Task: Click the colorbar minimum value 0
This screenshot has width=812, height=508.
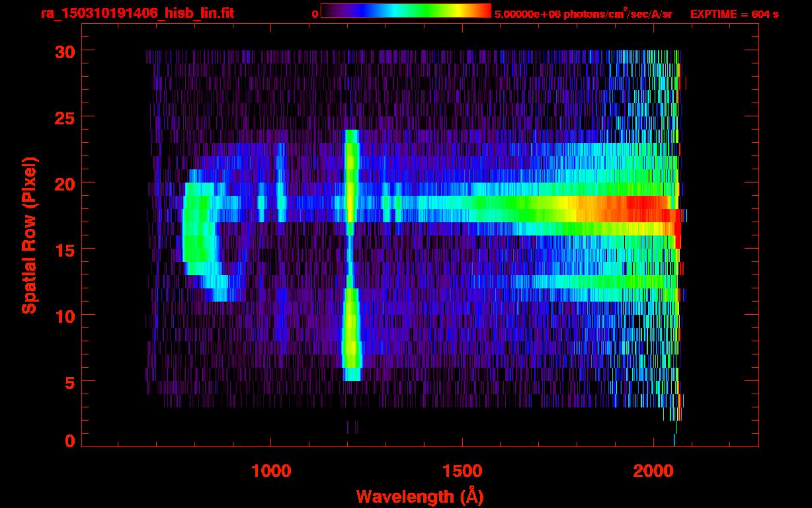Action: 315,14
